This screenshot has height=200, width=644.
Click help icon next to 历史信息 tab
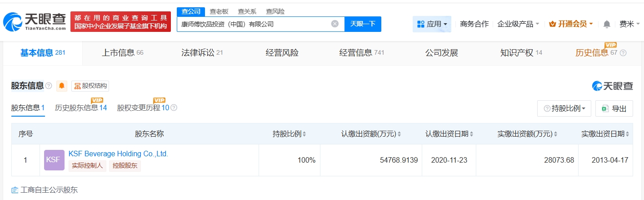coord(623,53)
